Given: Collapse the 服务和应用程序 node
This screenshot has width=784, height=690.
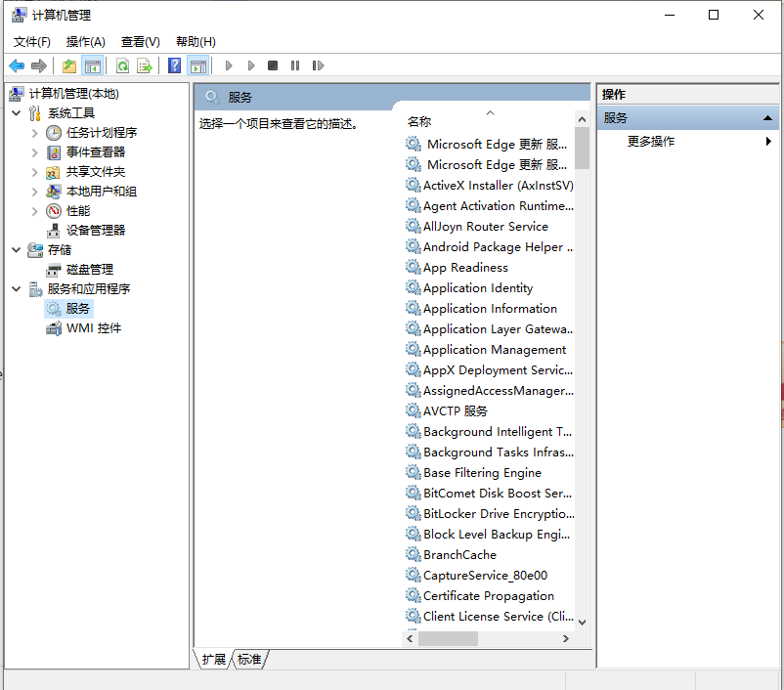Looking at the screenshot, I should pos(16,288).
